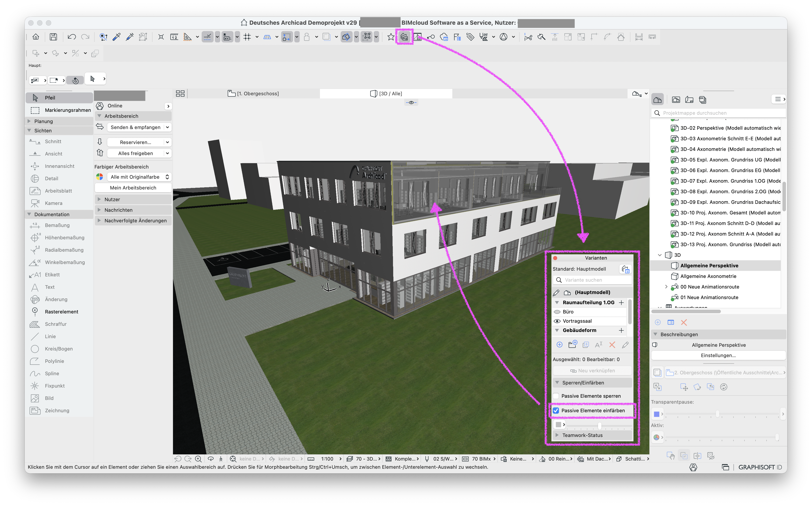Select 3D-02 Perspektive view
Screen dimensions: 812x506
click(726, 128)
